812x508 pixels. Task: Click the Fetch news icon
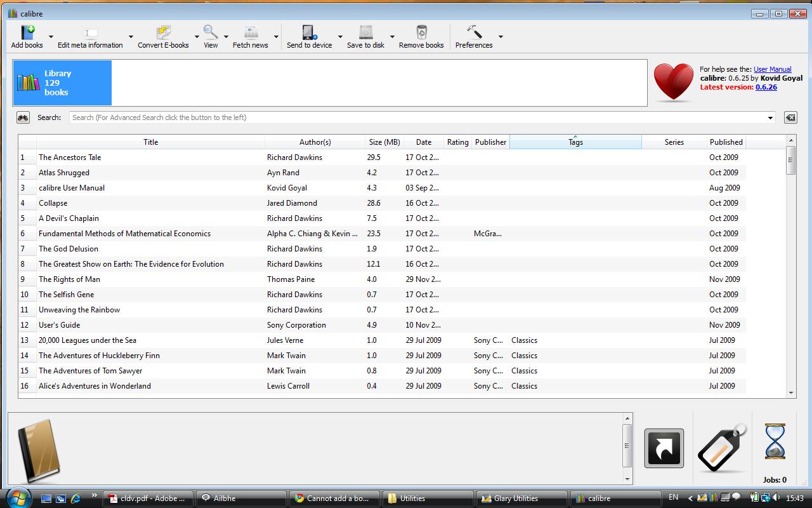[x=251, y=32]
